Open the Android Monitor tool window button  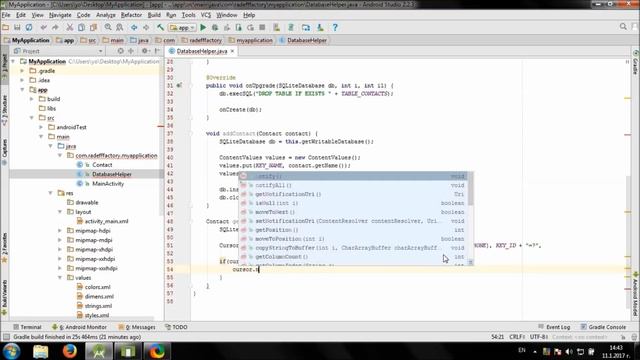[80, 327]
